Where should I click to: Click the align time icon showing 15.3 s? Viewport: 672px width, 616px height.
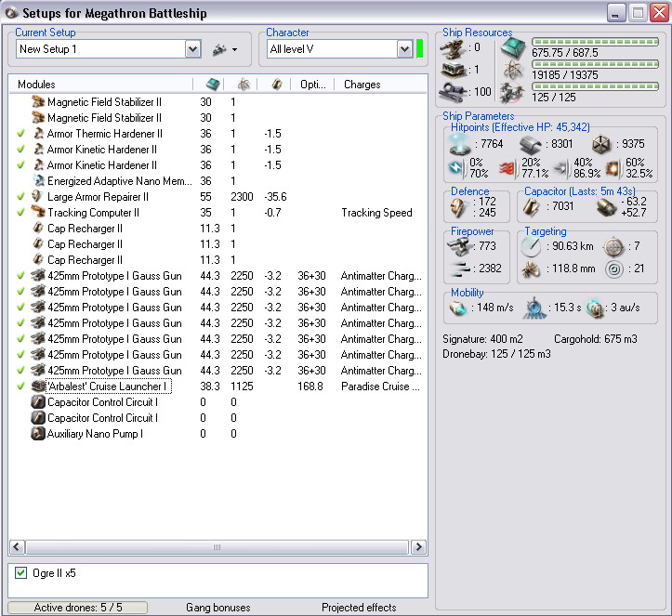[x=534, y=308]
